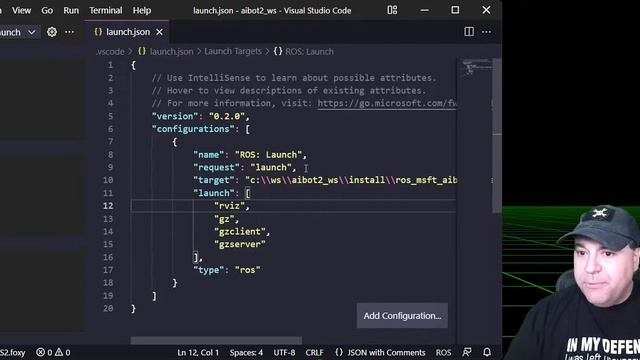Open notifications bell icon
This screenshot has width=640, height=360.
tap(487, 352)
